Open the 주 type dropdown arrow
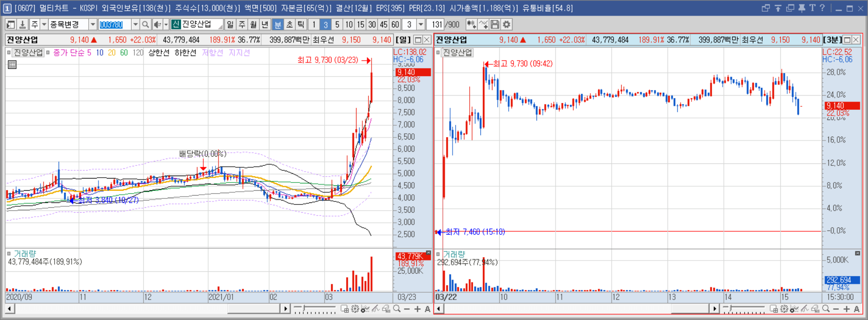 44,24
